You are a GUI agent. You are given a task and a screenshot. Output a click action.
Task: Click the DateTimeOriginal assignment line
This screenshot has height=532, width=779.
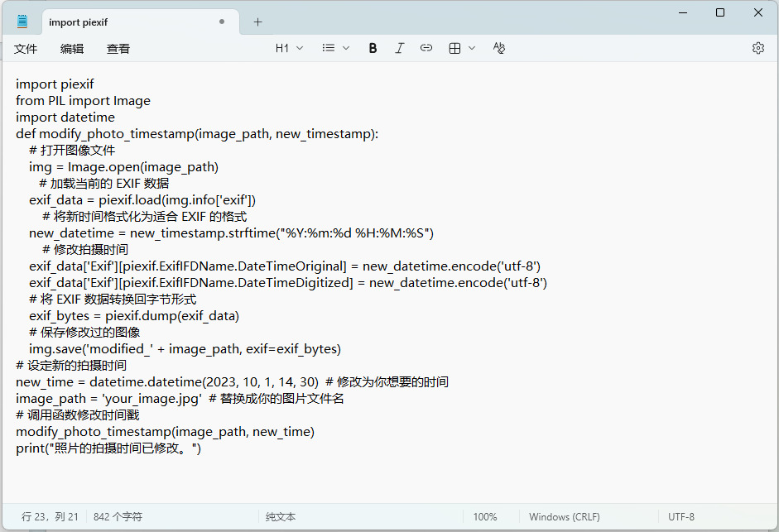(285, 266)
